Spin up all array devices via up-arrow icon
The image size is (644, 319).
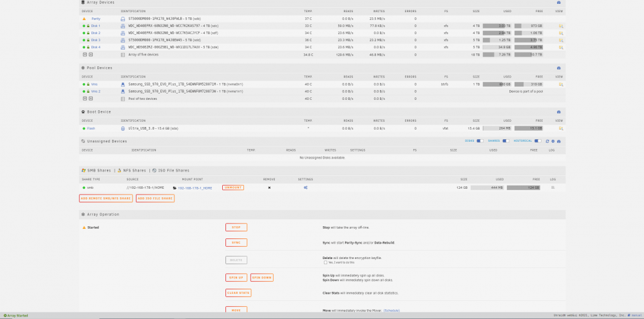coord(91,54)
